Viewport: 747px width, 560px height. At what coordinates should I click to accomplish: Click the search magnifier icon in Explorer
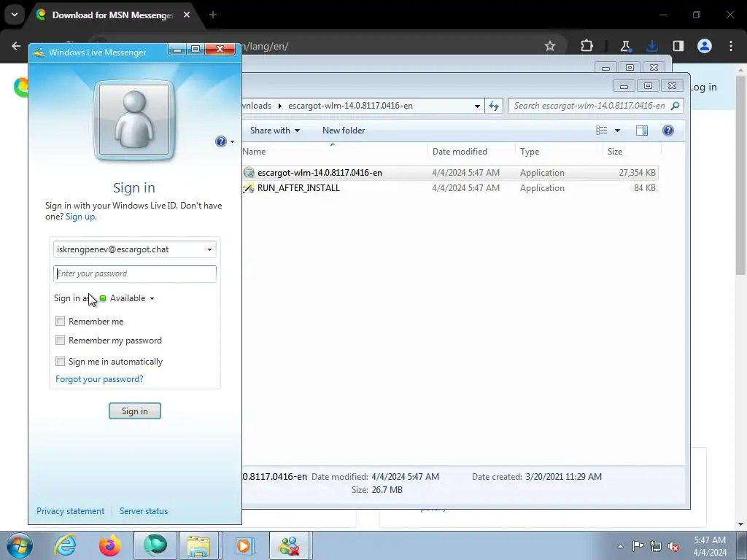point(675,106)
